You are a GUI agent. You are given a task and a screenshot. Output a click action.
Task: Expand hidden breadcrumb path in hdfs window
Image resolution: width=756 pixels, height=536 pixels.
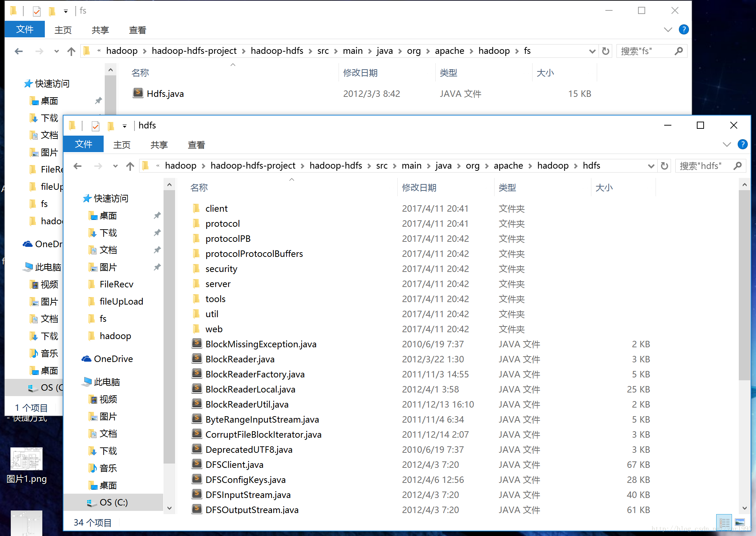point(158,166)
